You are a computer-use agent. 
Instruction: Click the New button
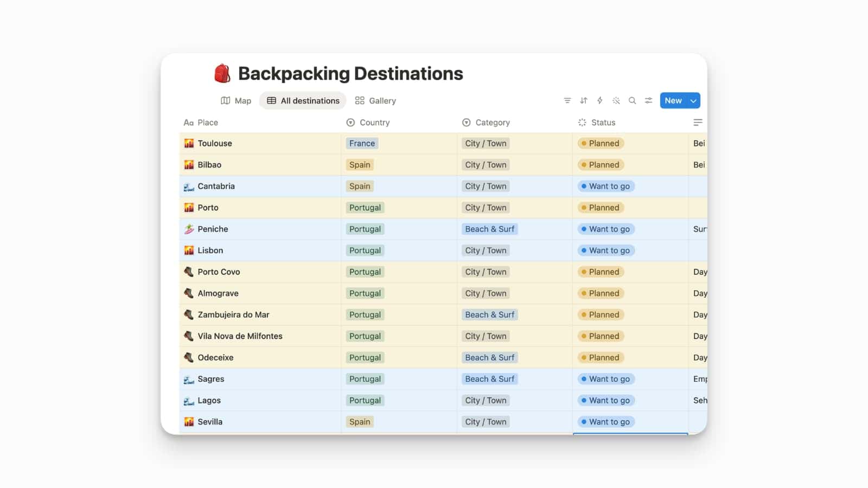pos(673,101)
